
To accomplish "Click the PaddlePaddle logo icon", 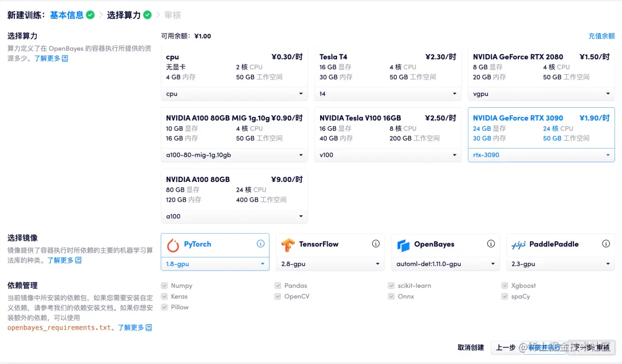I will (518, 245).
